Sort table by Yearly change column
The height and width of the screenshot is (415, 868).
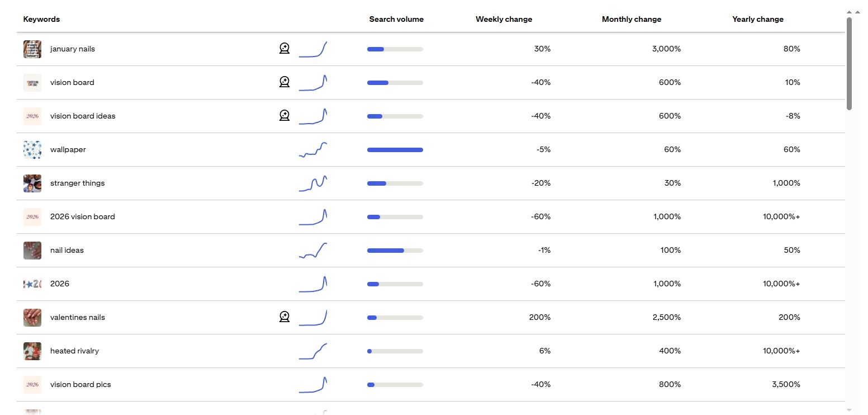coord(757,19)
